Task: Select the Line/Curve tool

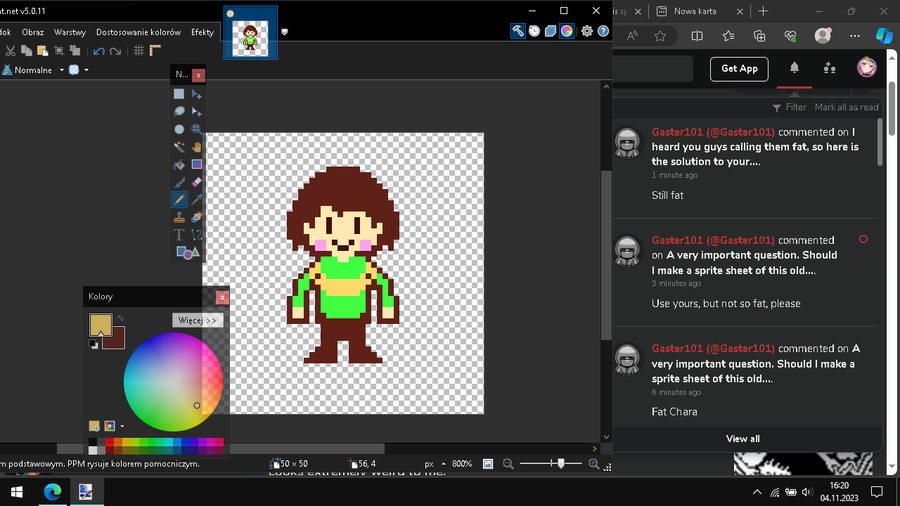Action: tap(196, 235)
